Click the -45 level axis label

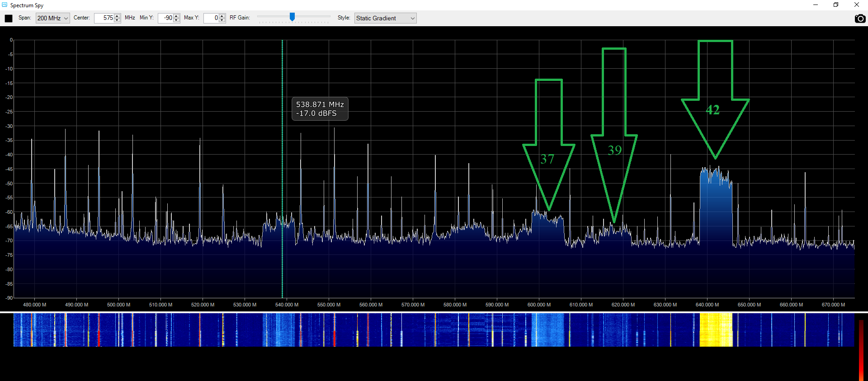click(x=9, y=169)
